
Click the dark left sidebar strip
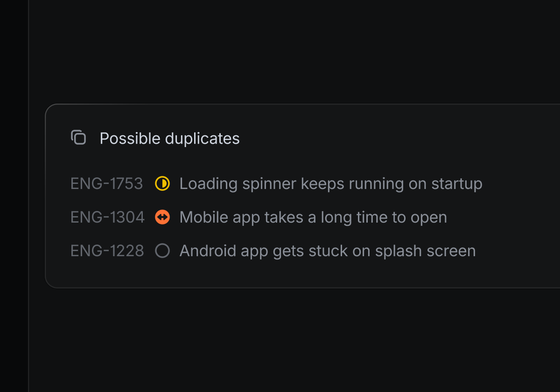[14, 196]
